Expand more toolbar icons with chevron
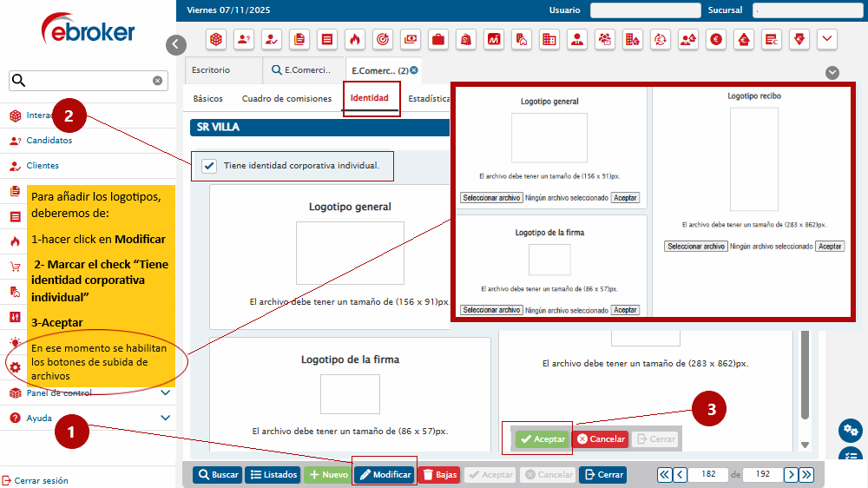Screen dimensions: 868x488 click(x=827, y=39)
